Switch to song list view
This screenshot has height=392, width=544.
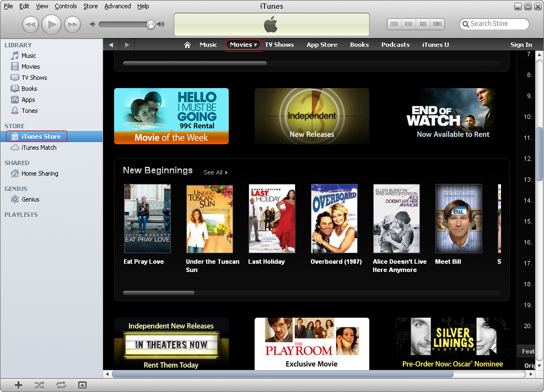394,24
